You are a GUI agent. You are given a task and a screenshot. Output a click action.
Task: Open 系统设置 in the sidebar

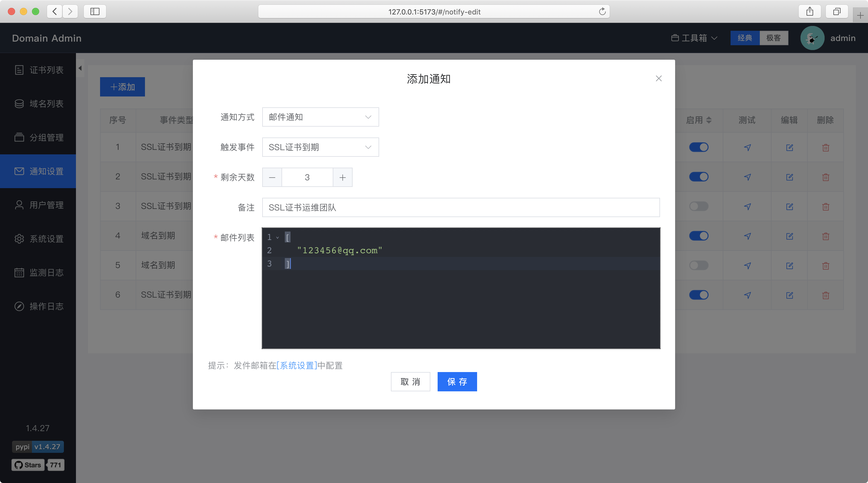[39, 239]
